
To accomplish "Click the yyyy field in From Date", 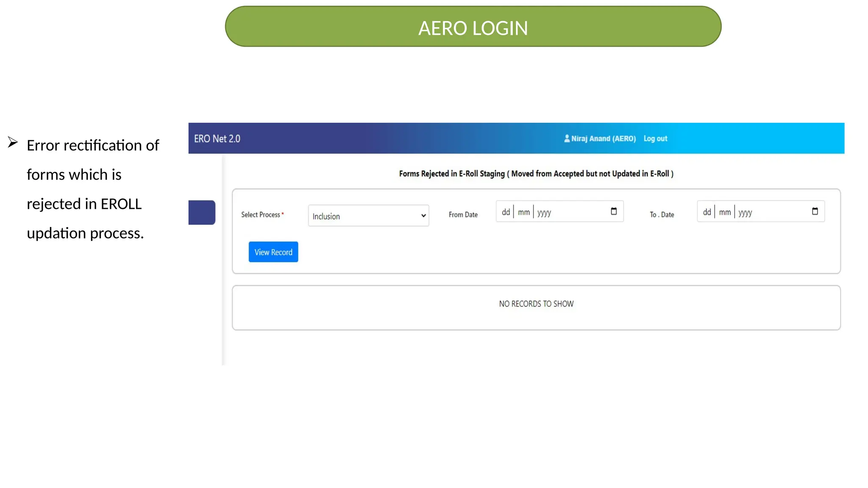I will (x=544, y=213).
